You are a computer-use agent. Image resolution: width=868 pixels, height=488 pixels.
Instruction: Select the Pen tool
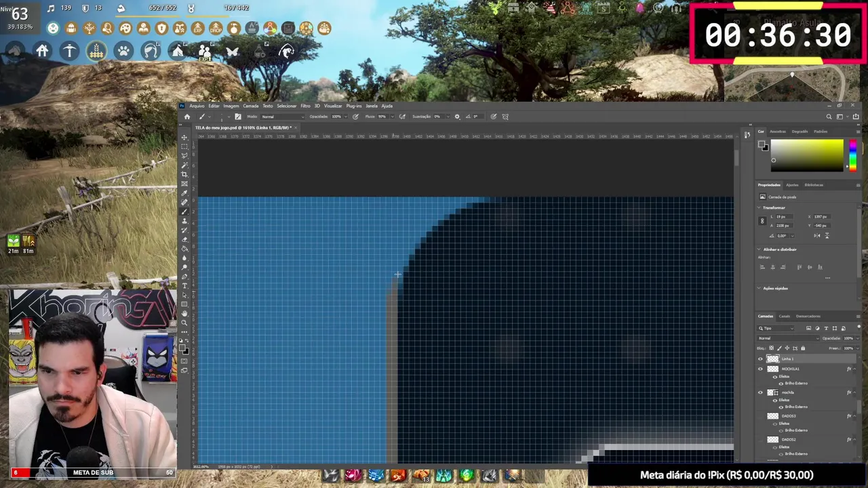[x=184, y=277]
